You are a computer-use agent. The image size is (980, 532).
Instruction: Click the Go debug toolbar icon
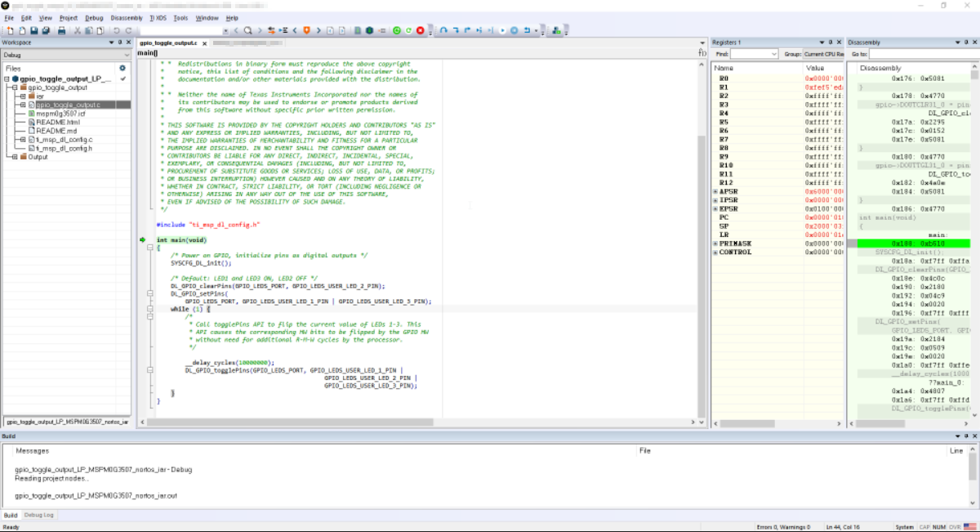tap(502, 30)
